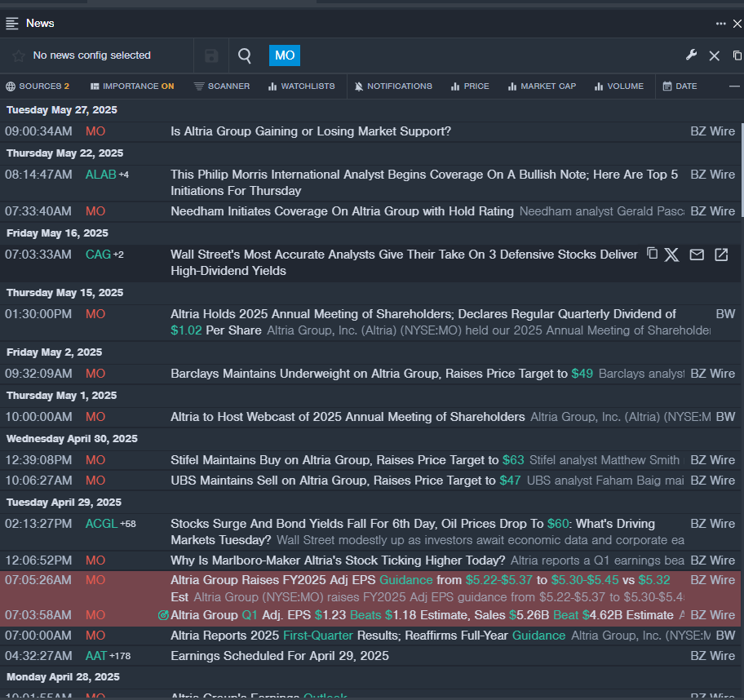
Task: Click the Wednesday April 30, 2025 date header
Action: (72, 439)
